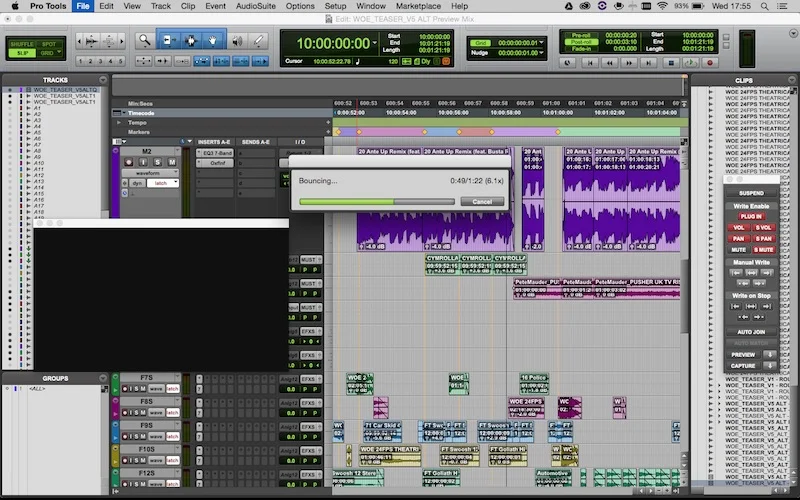Open the Setup menu
800x500 pixels.
[335, 6]
